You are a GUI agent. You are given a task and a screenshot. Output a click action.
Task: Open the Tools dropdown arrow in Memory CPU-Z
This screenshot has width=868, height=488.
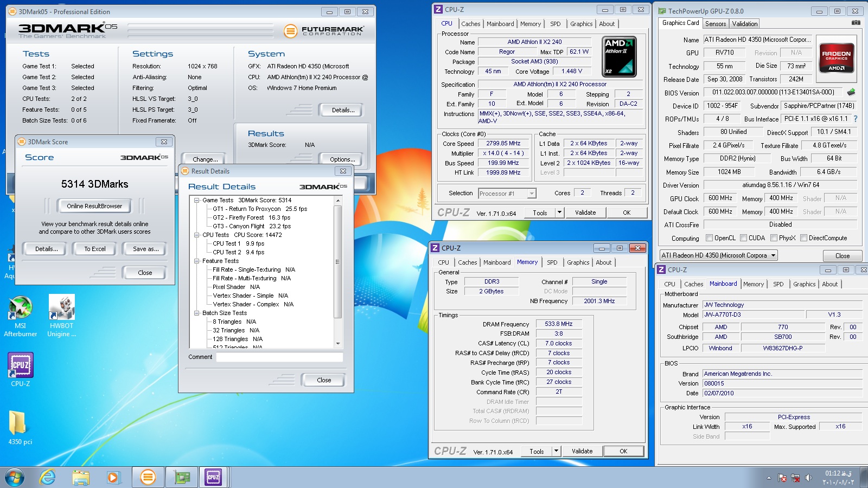(556, 451)
